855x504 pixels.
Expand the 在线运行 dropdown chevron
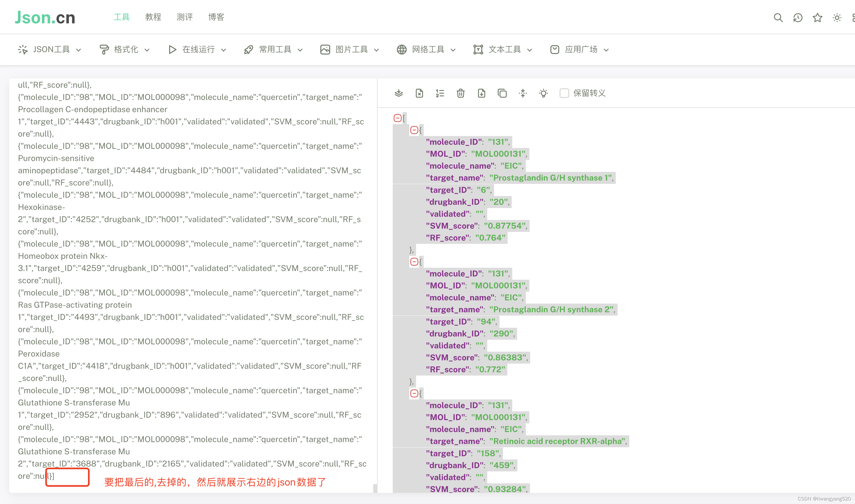click(x=224, y=50)
